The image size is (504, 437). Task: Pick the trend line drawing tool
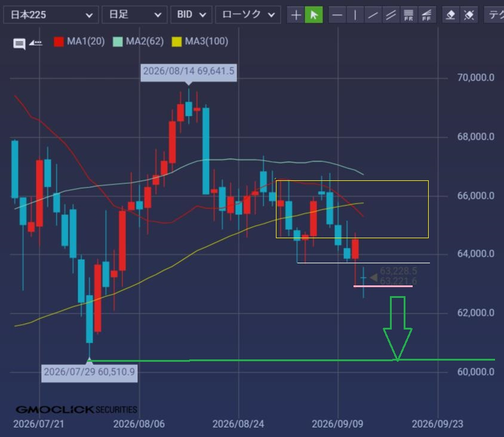tap(373, 15)
